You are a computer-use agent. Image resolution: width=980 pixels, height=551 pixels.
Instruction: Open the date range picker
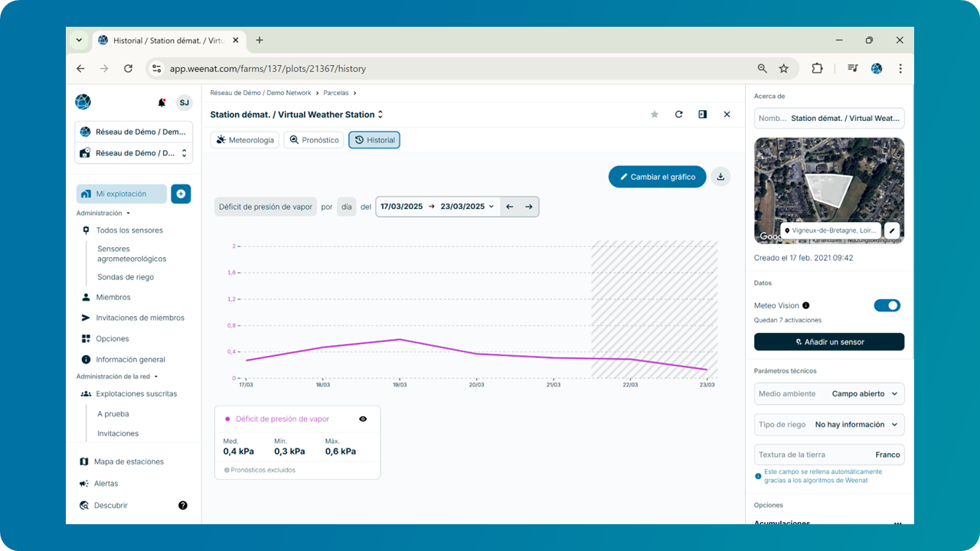437,207
